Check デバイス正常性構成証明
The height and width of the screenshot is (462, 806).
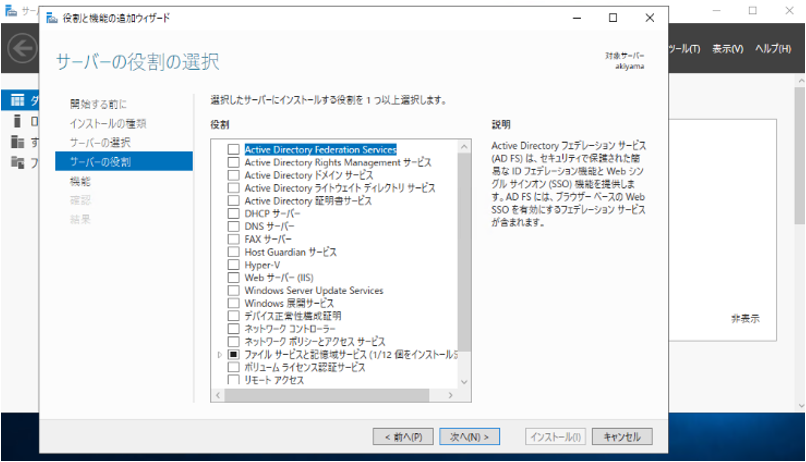coord(233,316)
